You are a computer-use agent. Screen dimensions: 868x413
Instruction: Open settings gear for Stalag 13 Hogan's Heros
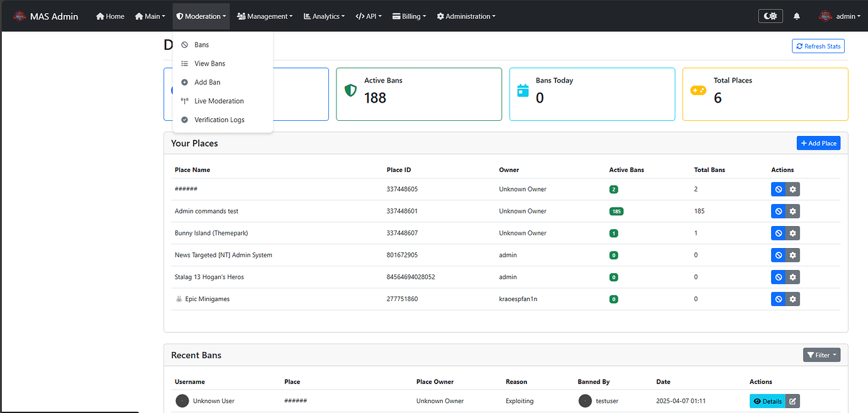tap(793, 277)
